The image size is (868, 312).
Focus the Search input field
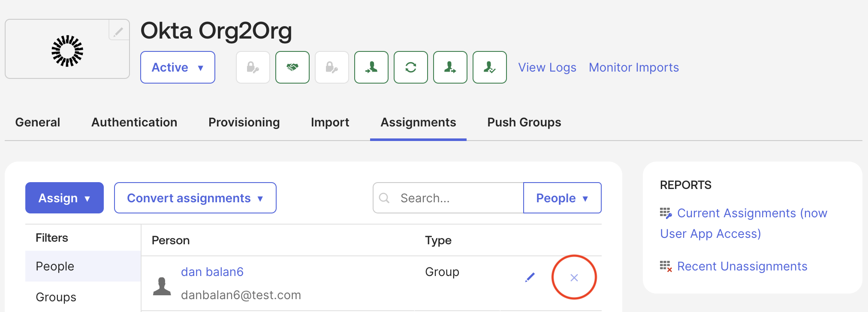coord(448,198)
